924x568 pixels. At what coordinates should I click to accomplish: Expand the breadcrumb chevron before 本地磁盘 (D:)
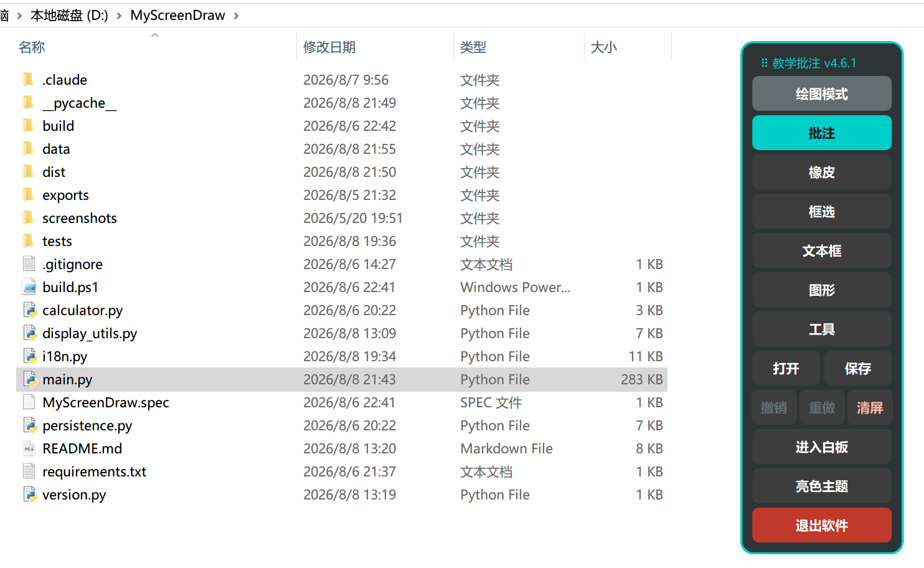pos(19,16)
